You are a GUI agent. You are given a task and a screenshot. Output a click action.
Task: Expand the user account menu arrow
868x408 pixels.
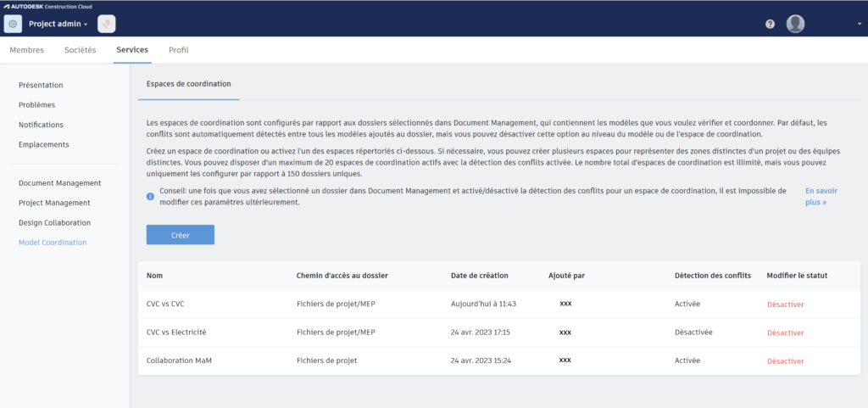(x=859, y=24)
